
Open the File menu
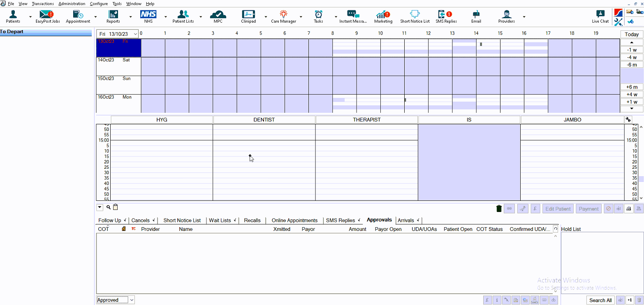[x=11, y=4]
